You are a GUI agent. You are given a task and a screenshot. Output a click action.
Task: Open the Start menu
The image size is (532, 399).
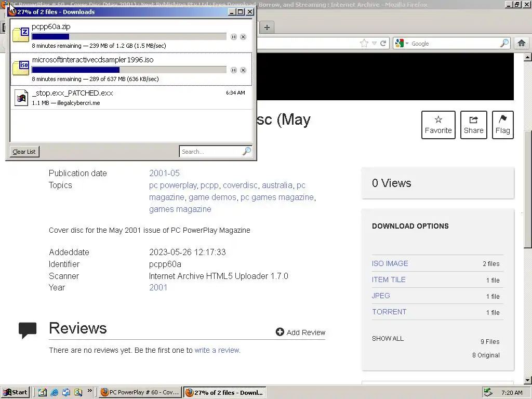pyautogui.click(x=15, y=392)
